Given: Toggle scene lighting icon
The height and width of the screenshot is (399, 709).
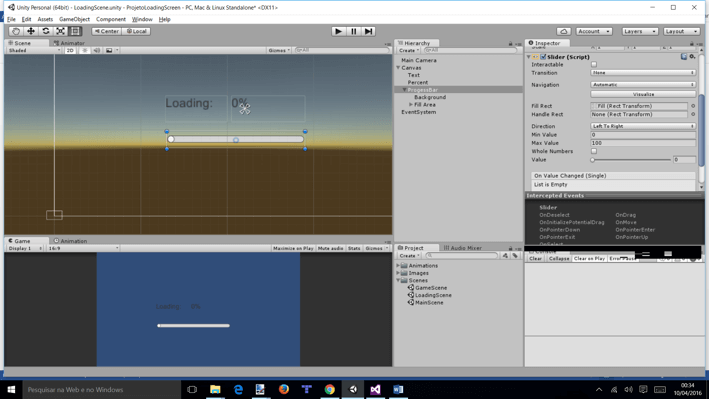Looking at the screenshot, I should (x=85, y=50).
